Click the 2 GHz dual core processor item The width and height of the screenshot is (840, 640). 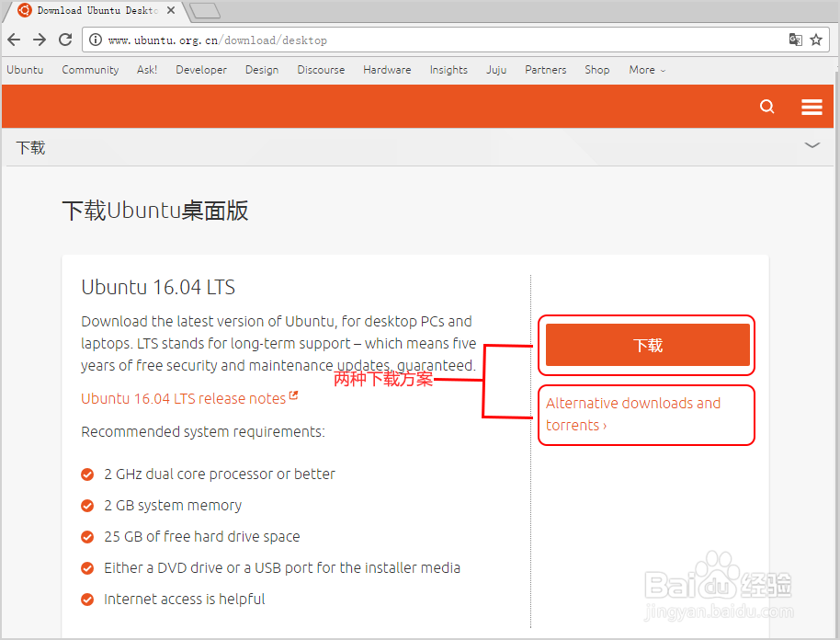(219, 474)
